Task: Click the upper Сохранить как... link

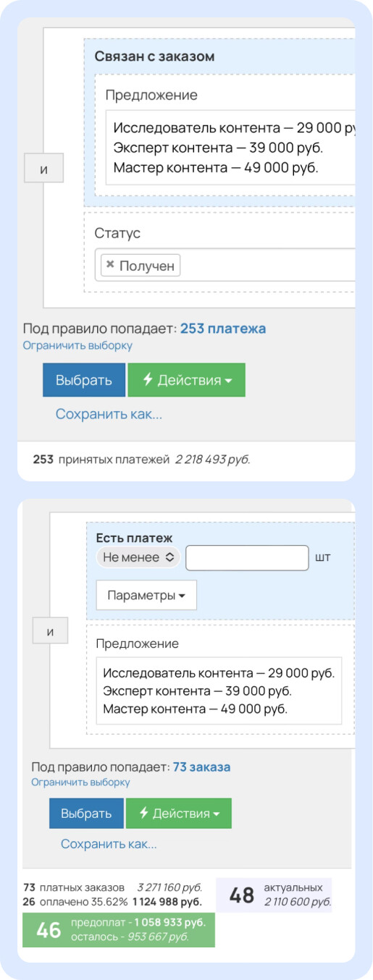Action: click(x=109, y=414)
